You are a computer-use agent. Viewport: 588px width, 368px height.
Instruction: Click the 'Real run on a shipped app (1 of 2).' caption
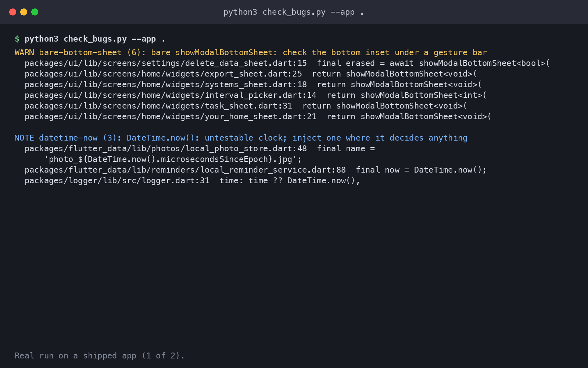pyautogui.click(x=100, y=356)
